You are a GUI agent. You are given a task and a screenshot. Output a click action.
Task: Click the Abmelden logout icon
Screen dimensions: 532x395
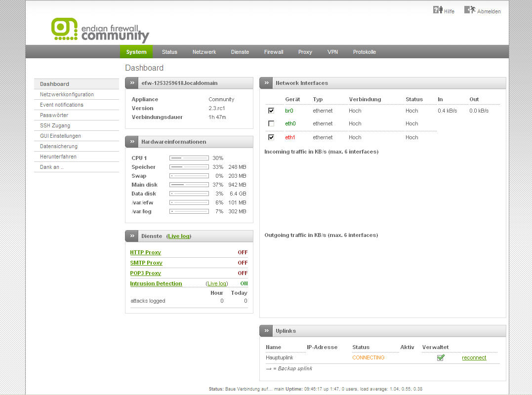(x=469, y=10)
